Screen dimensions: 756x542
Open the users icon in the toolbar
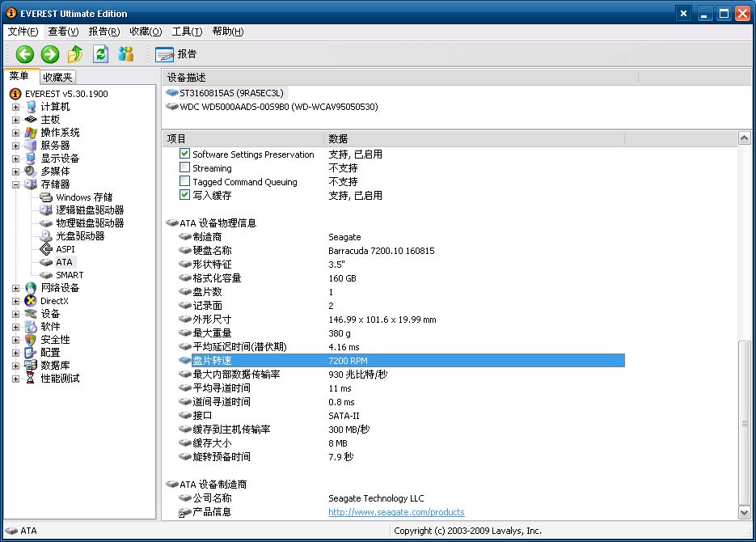coord(126,54)
